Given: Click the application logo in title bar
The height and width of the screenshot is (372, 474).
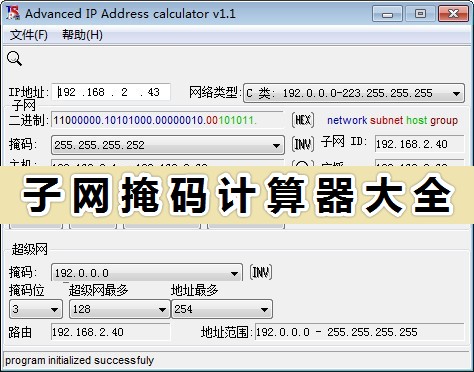Looking at the screenshot, I should tap(13, 13).
